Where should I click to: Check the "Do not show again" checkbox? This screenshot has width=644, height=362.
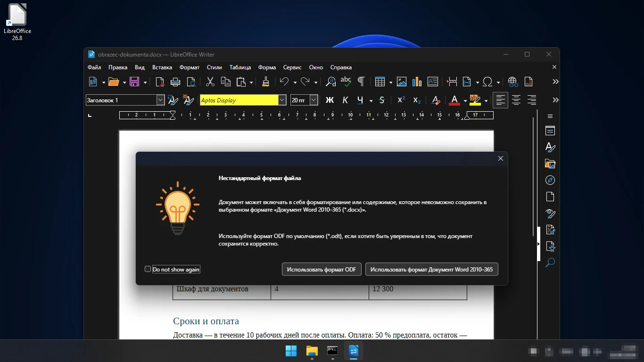pos(148,269)
